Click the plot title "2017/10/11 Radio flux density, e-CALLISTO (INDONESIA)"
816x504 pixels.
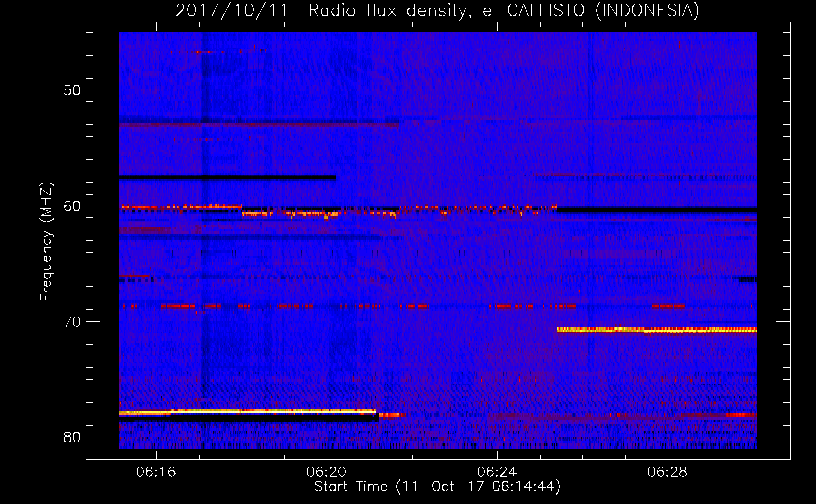tap(437, 10)
